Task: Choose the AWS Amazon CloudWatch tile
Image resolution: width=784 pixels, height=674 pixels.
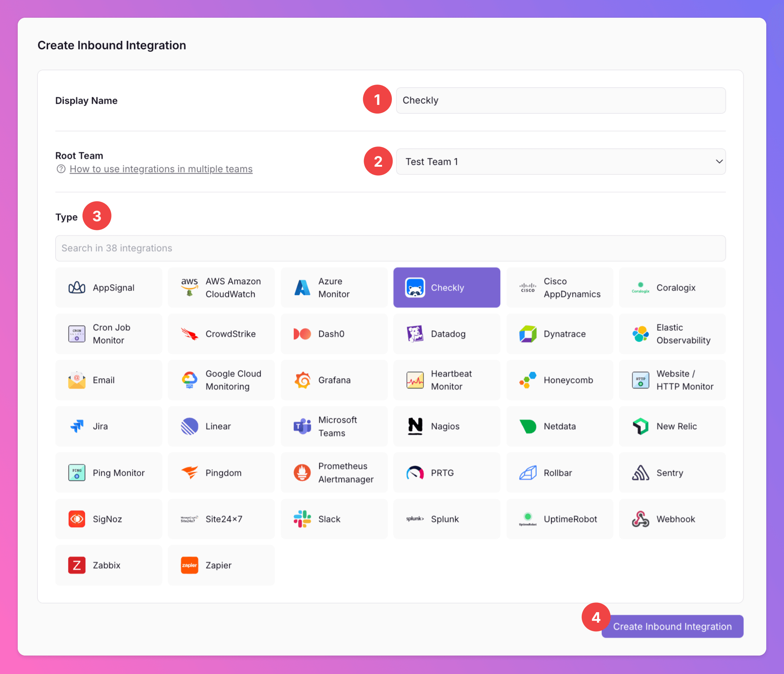Action: (x=221, y=288)
